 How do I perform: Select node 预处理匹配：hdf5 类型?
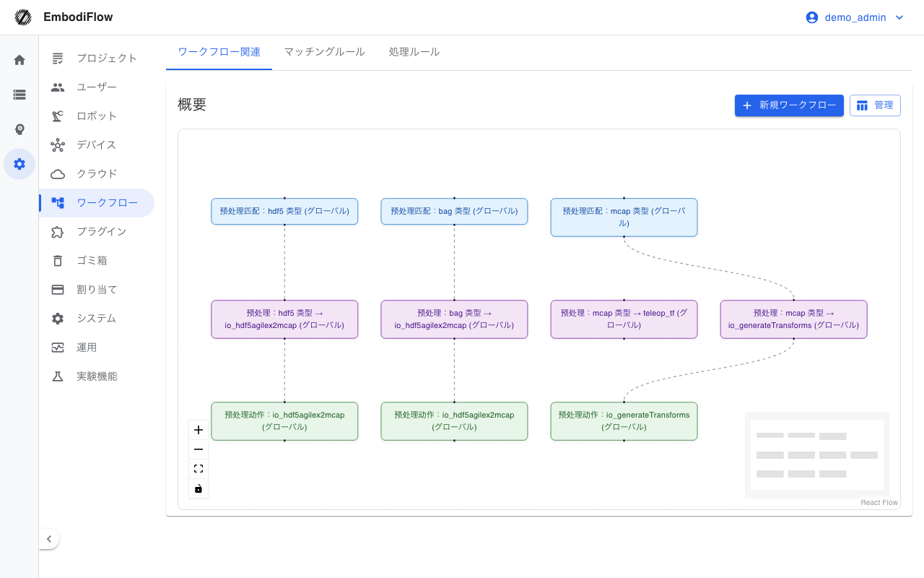(284, 212)
